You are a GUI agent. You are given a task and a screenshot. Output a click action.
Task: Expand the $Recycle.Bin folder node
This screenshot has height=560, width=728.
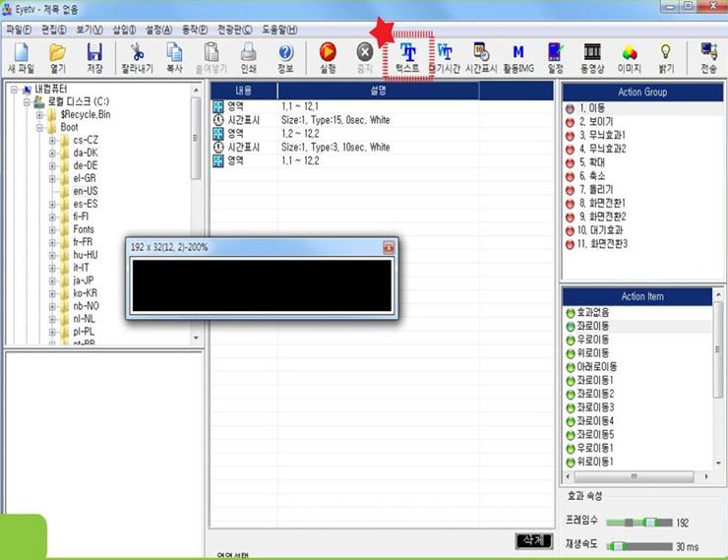(x=39, y=115)
